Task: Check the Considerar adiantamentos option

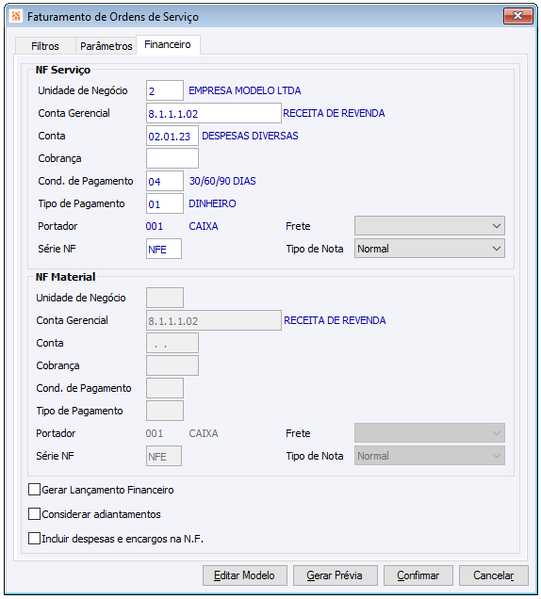Action: [x=34, y=514]
